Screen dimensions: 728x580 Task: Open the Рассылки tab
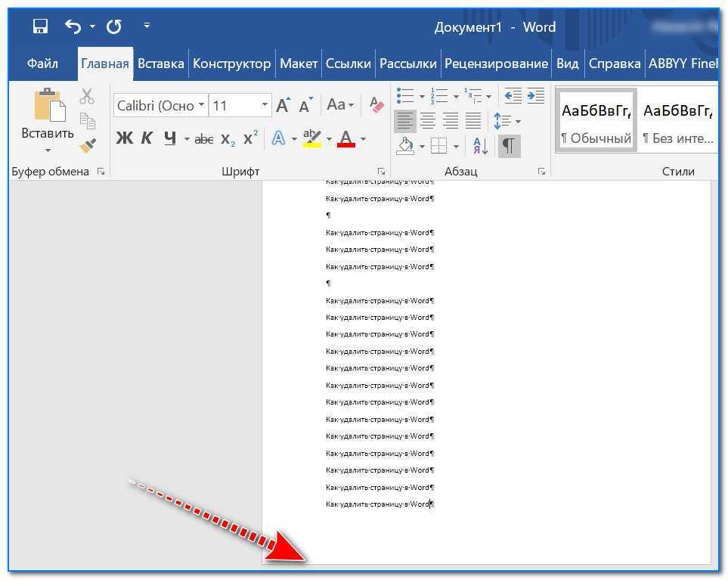point(408,64)
